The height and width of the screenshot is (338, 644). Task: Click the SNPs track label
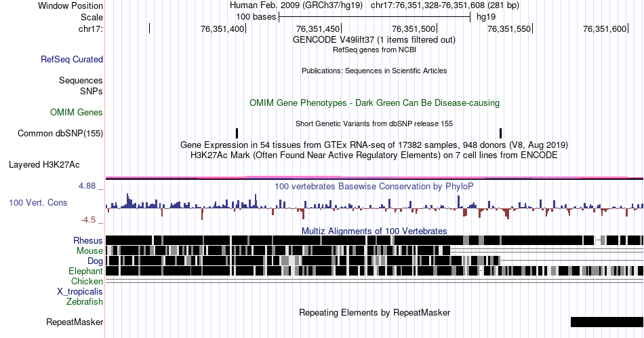click(92, 91)
